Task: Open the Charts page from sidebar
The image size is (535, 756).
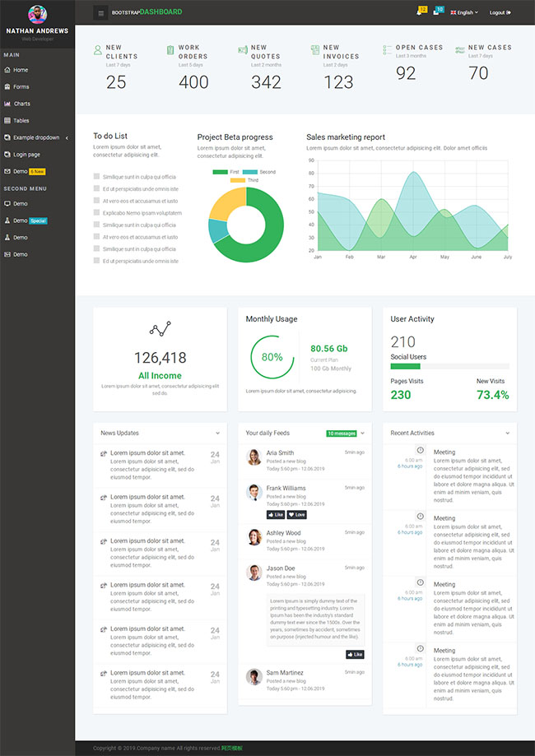Action: click(21, 104)
